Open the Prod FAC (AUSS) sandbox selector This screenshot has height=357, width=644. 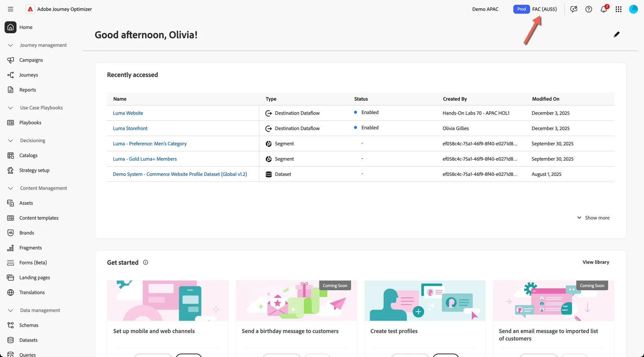point(535,9)
